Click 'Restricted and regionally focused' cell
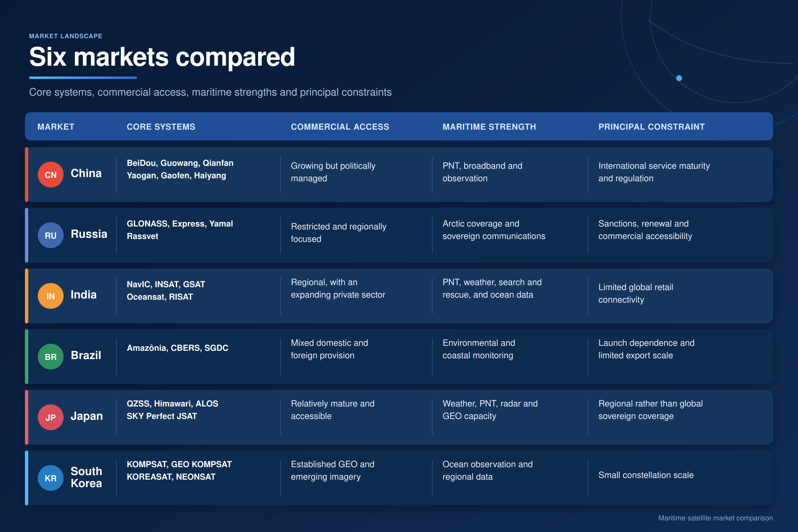This screenshot has height=532, width=798. (x=339, y=233)
